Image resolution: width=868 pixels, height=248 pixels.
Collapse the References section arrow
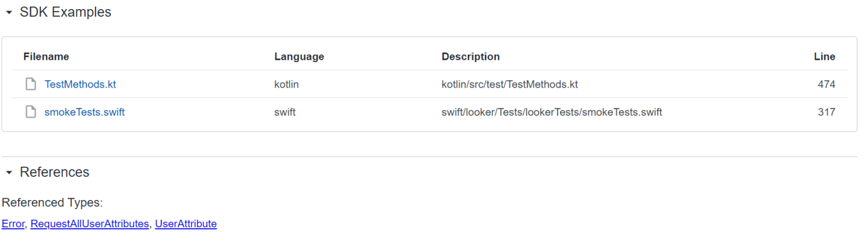8,172
